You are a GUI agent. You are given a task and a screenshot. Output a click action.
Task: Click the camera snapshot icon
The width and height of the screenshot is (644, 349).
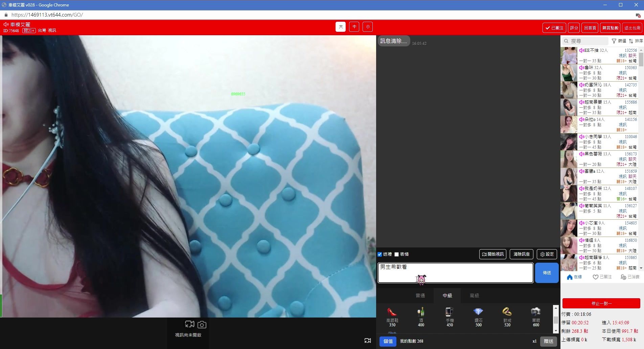tap(202, 325)
